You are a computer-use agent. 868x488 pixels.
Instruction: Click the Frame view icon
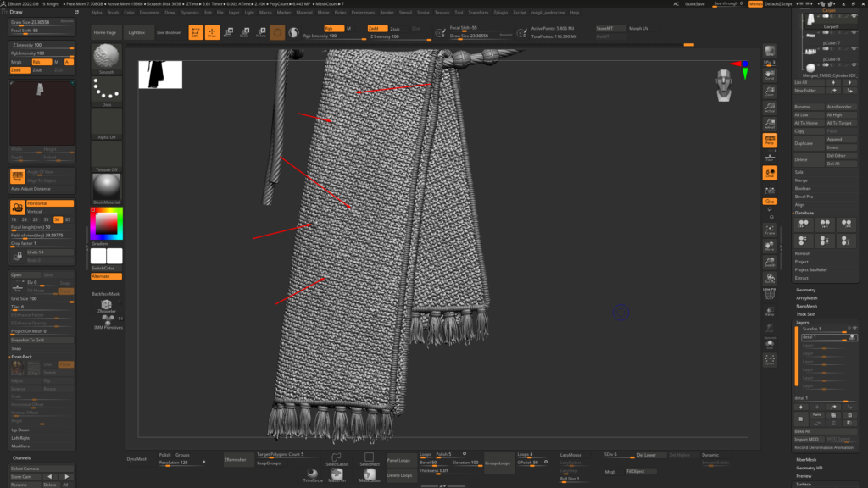coord(770,228)
